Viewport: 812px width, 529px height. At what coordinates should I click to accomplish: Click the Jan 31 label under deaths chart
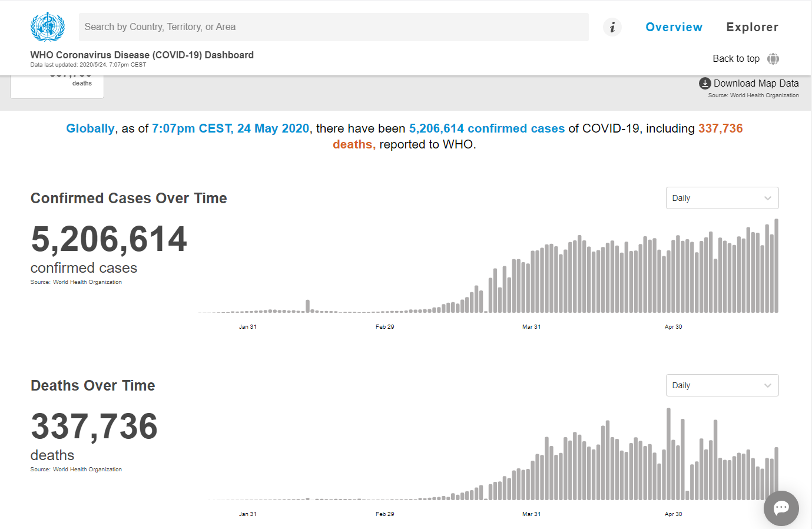(248, 514)
